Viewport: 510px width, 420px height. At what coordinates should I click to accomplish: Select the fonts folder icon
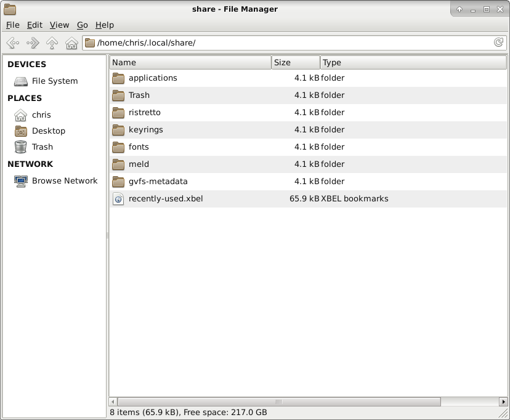[118, 147]
